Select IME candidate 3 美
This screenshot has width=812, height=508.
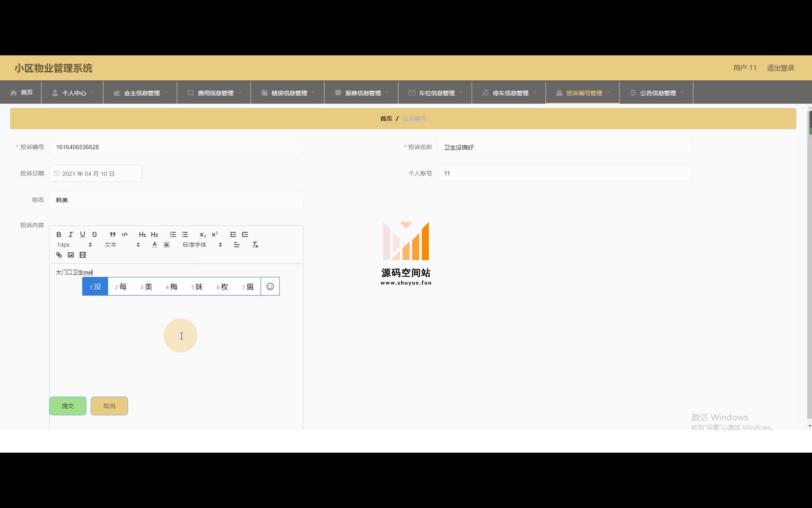pos(146,287)
